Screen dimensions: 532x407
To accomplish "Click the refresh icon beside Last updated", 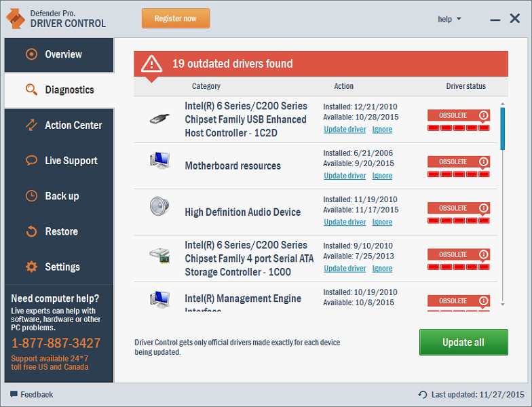I will (423, 395).
